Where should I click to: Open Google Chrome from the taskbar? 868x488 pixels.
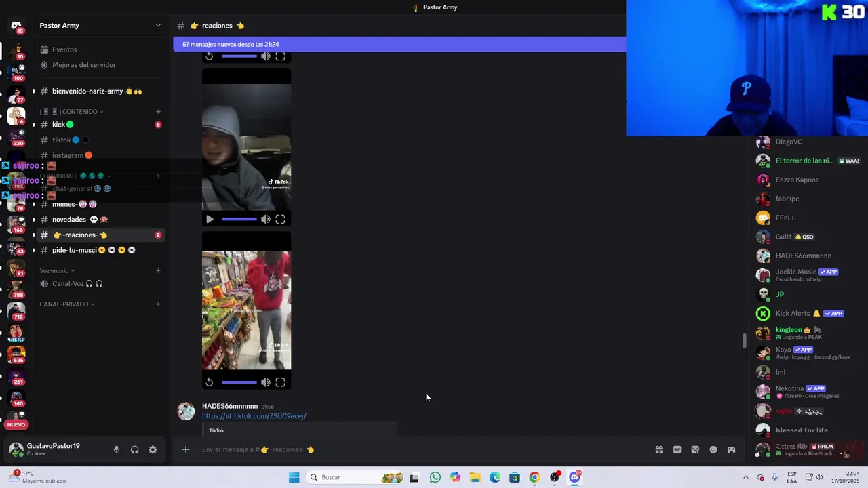click(x=534, y=477)
